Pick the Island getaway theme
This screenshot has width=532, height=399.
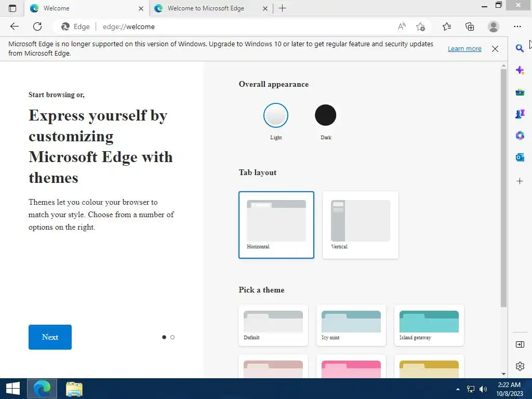[x=429, y=325]
